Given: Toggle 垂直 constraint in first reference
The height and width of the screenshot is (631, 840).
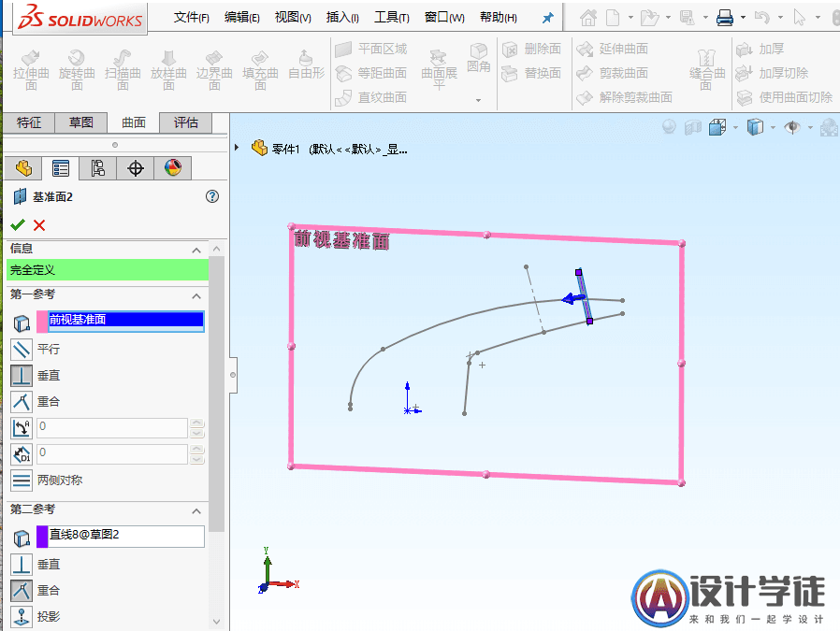Looking at the screenshot, I should (x=22, y=376).
